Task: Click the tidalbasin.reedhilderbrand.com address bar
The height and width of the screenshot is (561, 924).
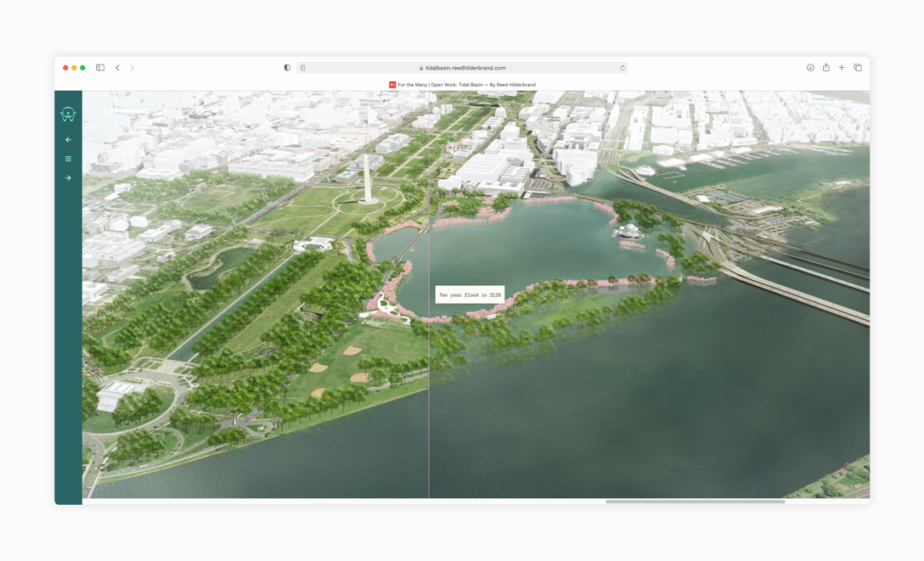Action: 464,67
